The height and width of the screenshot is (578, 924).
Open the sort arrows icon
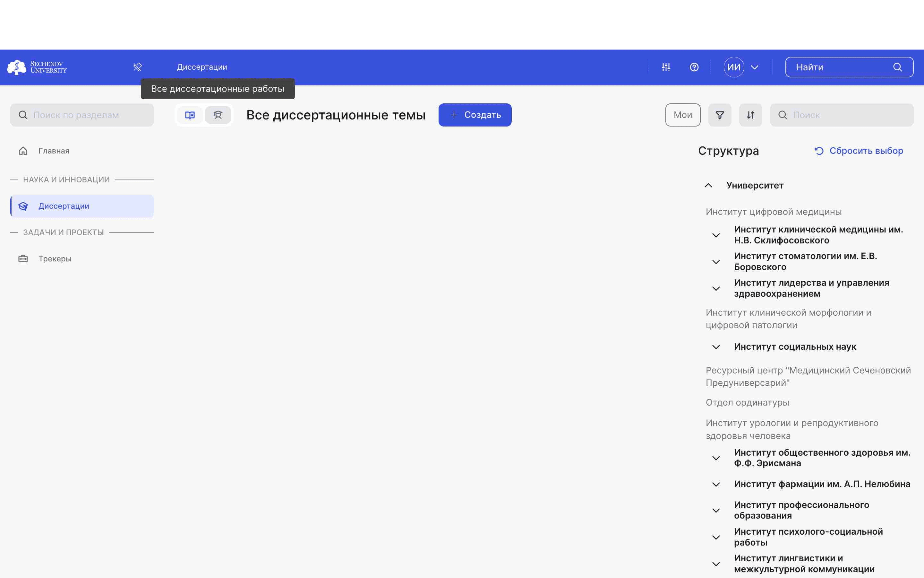click(751, 115)
